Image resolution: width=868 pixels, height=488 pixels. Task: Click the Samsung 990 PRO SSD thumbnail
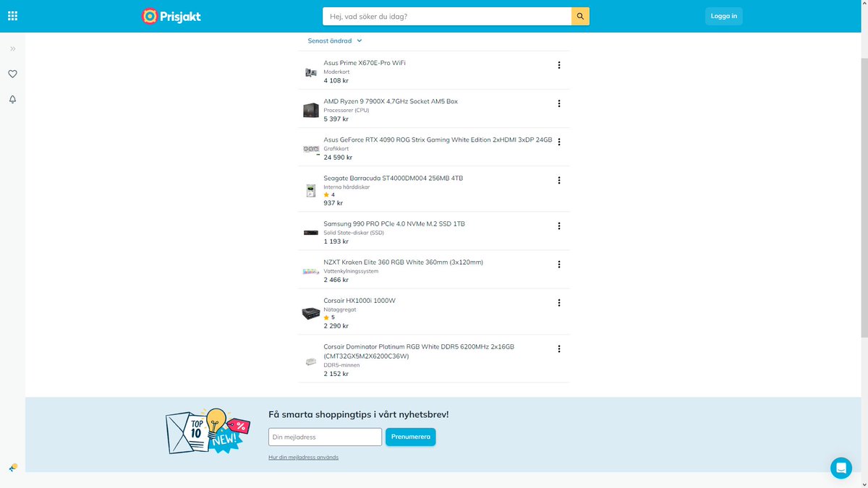(x=311, y=233)
